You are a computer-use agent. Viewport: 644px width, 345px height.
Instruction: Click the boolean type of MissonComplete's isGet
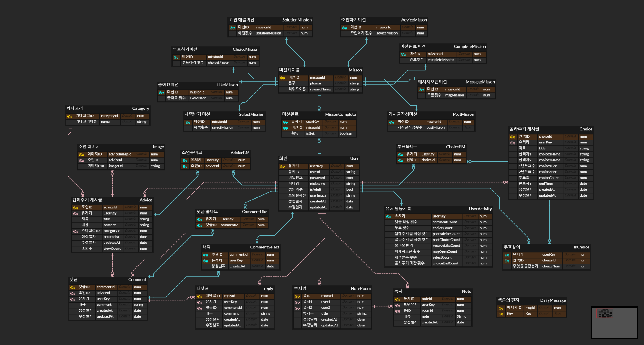[x=346, y=133]
